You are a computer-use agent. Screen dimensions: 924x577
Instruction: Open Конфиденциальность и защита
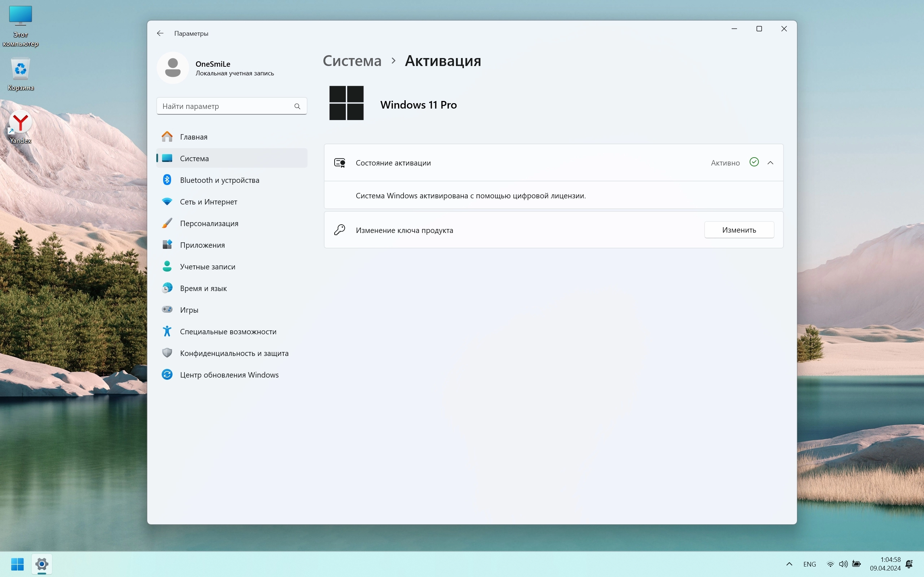click(x=234, y=353)
